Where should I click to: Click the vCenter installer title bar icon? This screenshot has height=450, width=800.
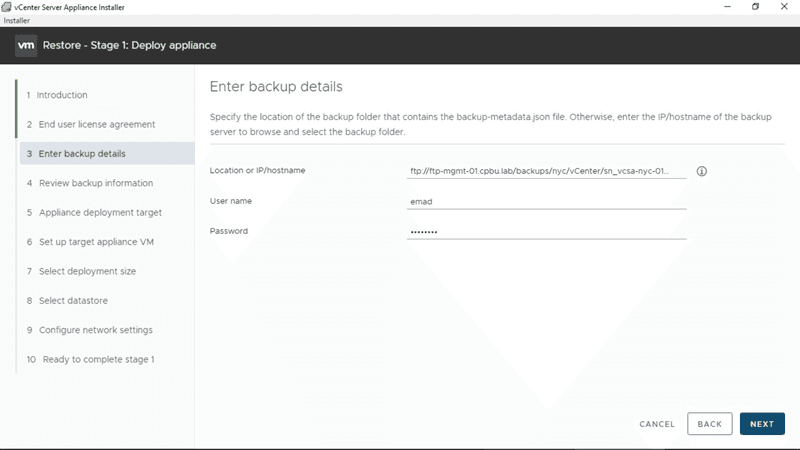(x=7, y=6)
